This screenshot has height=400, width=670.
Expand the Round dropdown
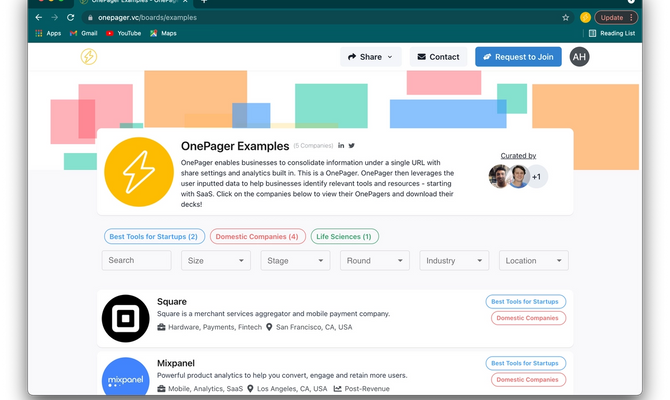click(x=375, y=260)
